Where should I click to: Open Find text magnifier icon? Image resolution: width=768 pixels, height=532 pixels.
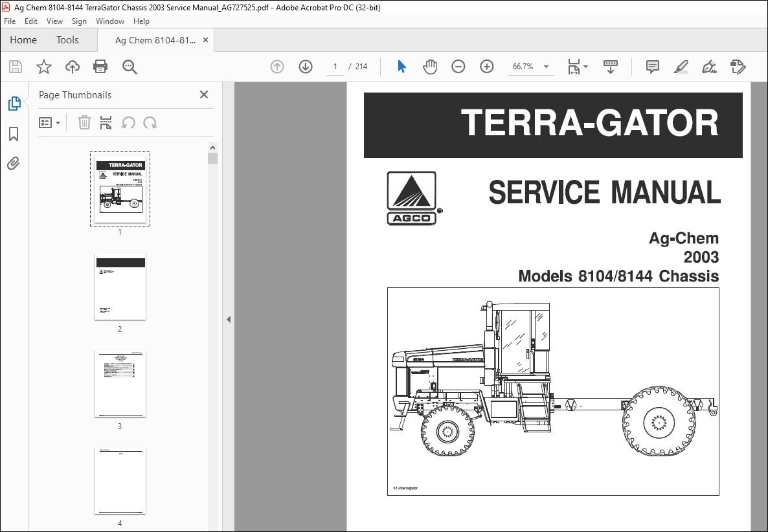[x=130, y=67]
